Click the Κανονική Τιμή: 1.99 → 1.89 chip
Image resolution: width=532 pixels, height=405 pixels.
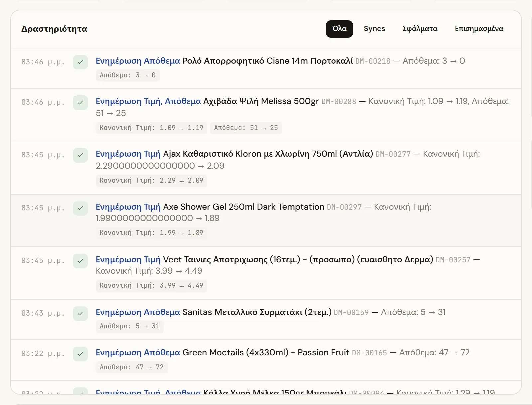[x=152, y=233]
